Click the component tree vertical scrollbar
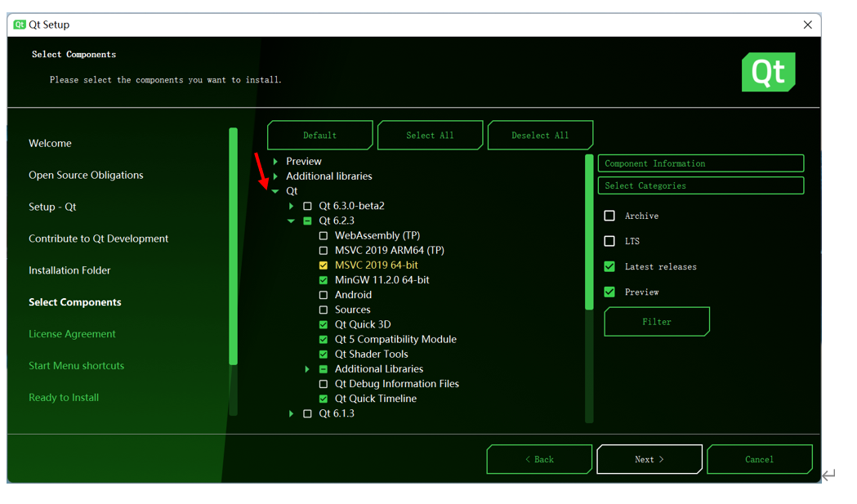Image resolution: width=857 pixels, height=504 pixels. pos(589,288)
